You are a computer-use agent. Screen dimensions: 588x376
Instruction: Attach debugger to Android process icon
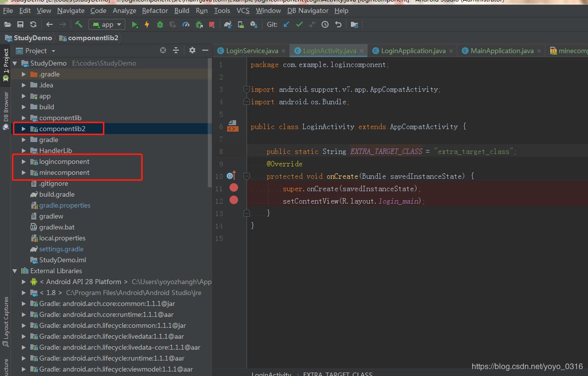click(199, 25)
